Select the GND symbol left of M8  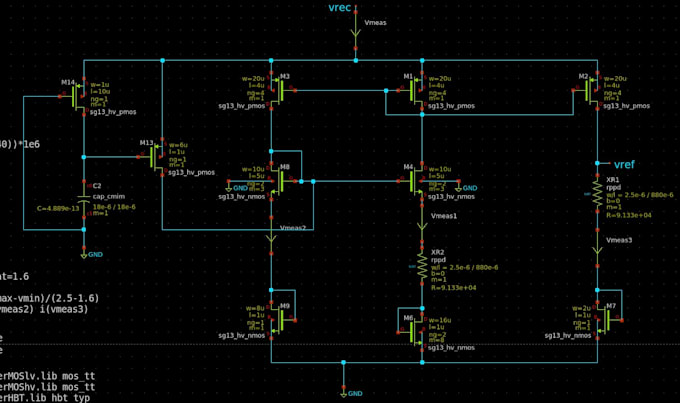pos(229,187)
